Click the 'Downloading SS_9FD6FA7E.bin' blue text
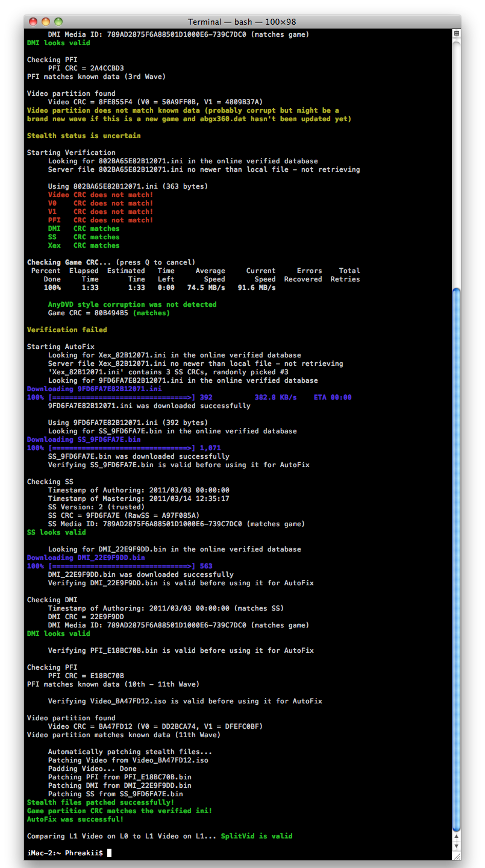Screen dimensions: 485x868 pyautogui.click(x=84, y=439)
